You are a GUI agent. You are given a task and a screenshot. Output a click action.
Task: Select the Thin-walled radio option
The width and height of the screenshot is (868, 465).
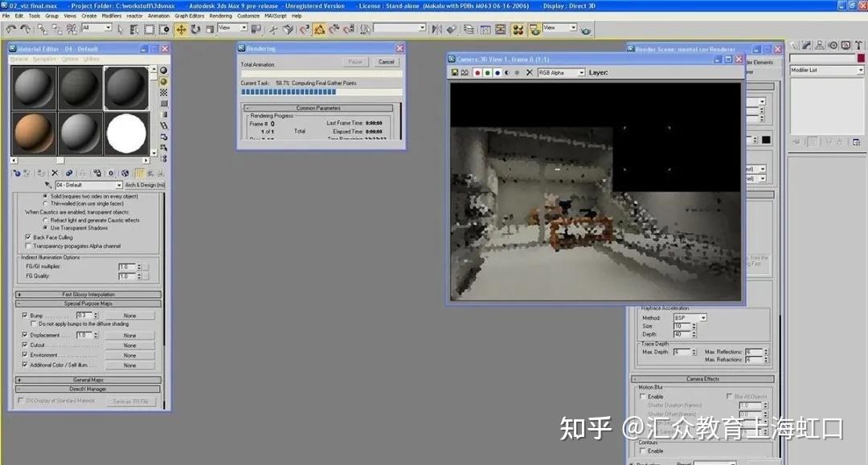[46, 204]
